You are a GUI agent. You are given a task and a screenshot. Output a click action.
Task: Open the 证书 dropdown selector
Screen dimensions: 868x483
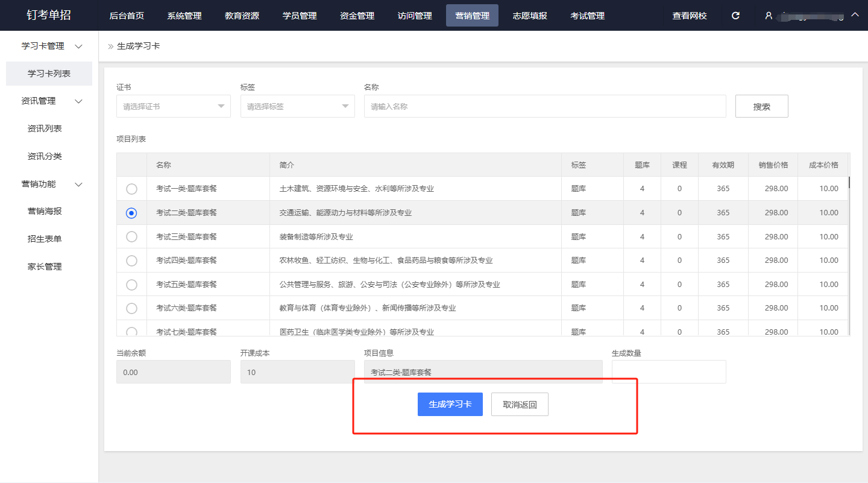(173, 106)
